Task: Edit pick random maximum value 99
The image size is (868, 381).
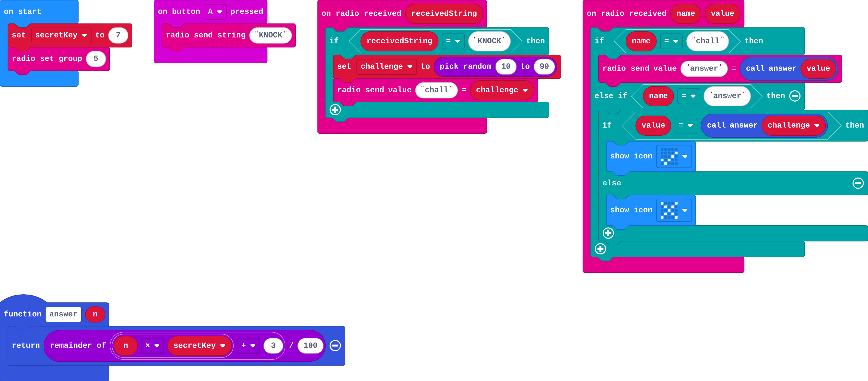Action: (x=544, y=66)
